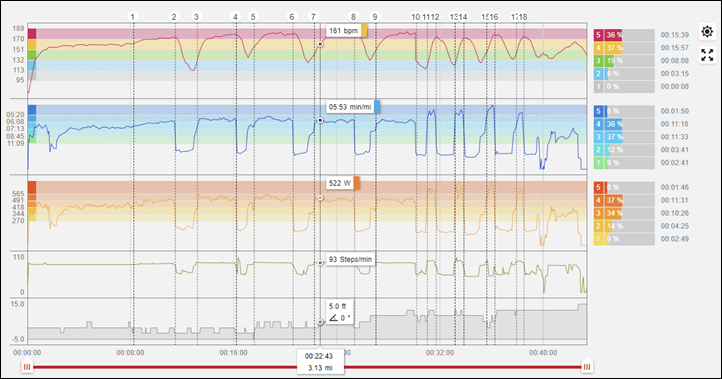The image size is (722, 379).
Task: Pick lap marker 7
Action: [x=313, y=17]
